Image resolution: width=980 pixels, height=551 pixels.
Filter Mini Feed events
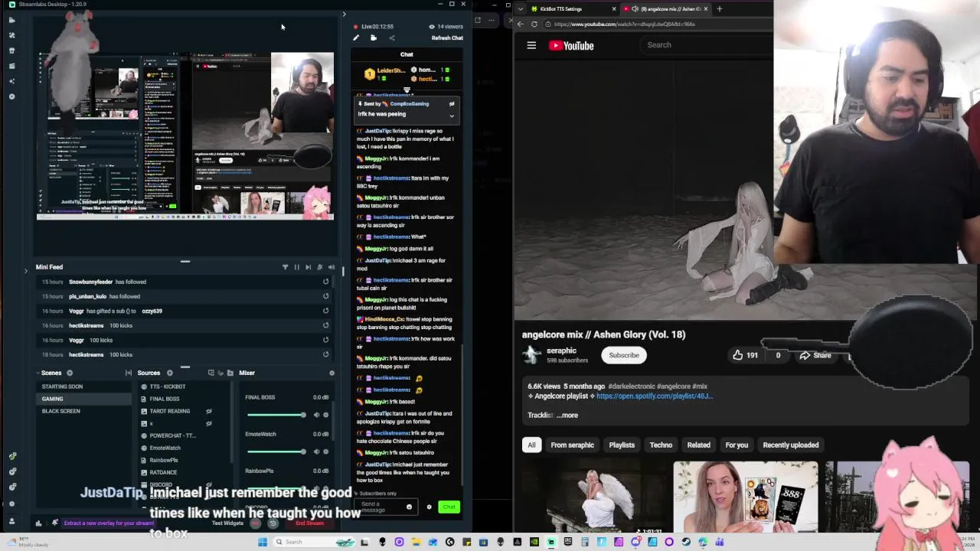pyautogui.click(x=285, y=267)
